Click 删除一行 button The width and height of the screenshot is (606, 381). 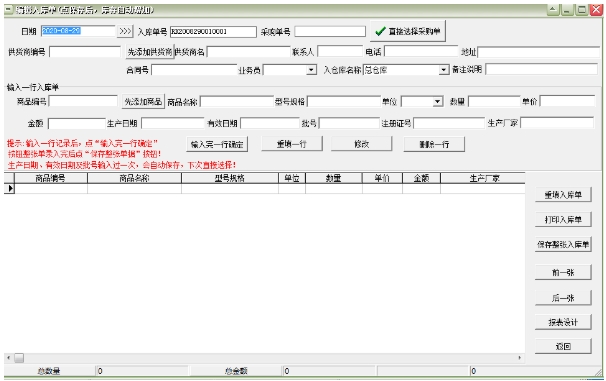click(x=434, y=145)
